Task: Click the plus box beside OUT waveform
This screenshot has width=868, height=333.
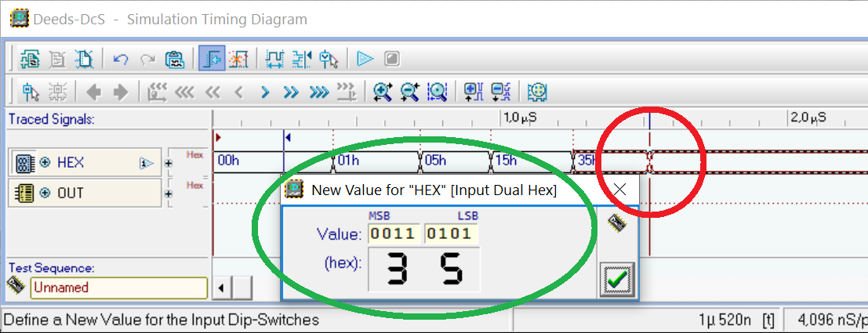Action: click(169, 194)
